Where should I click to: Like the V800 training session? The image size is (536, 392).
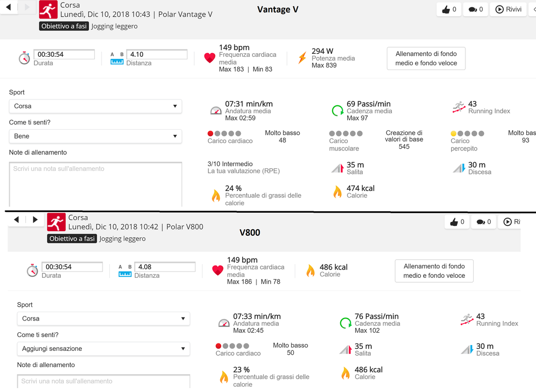coord(457,222)
